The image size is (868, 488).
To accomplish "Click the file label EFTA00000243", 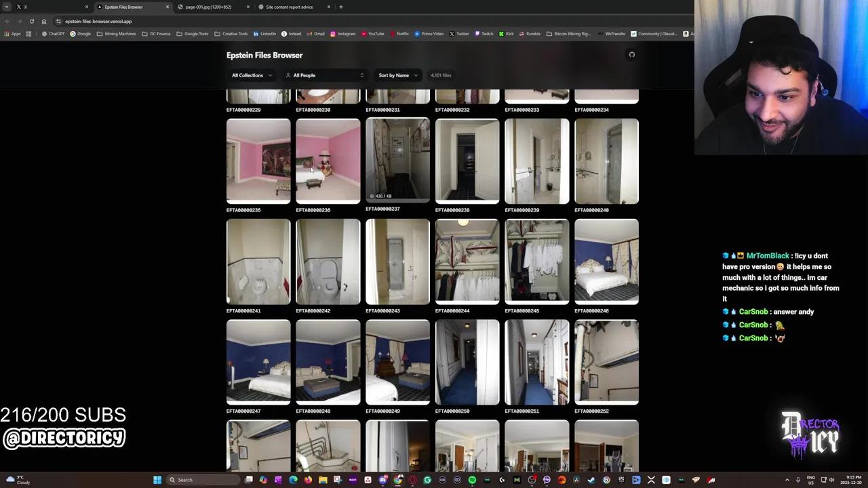I will [x=382, y=310].
